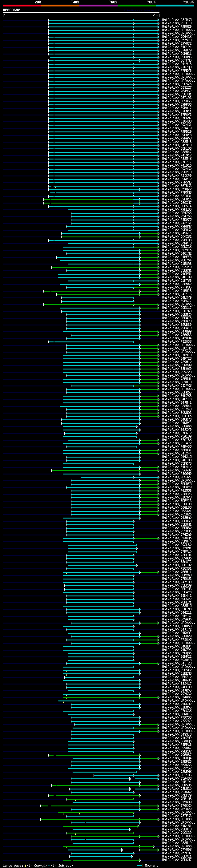The height and width of the screenshot is (868, 197).
Task: Select hit label UniRef100_A9PD29
Action: (x=177, y=132)
